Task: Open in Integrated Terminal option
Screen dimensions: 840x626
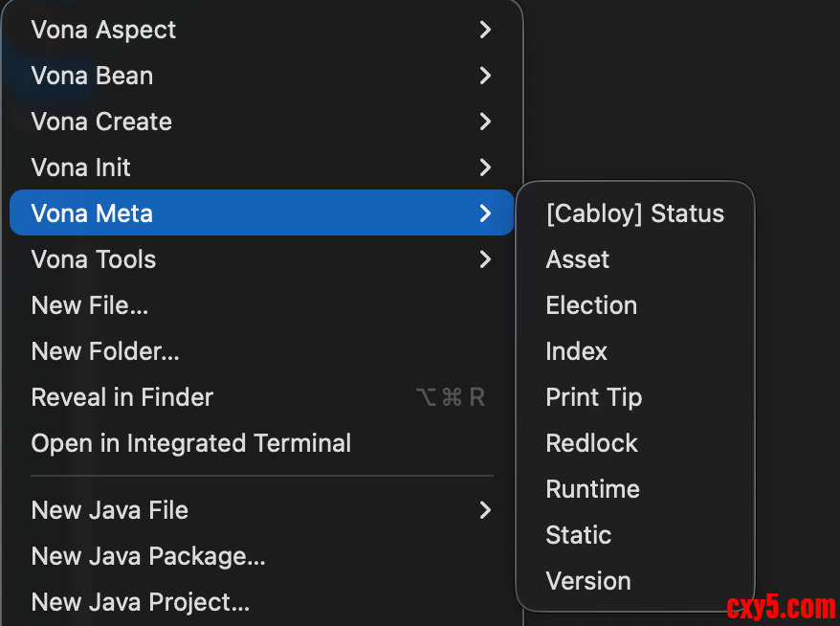Action: pyautogui.click(x=191, y=443)
